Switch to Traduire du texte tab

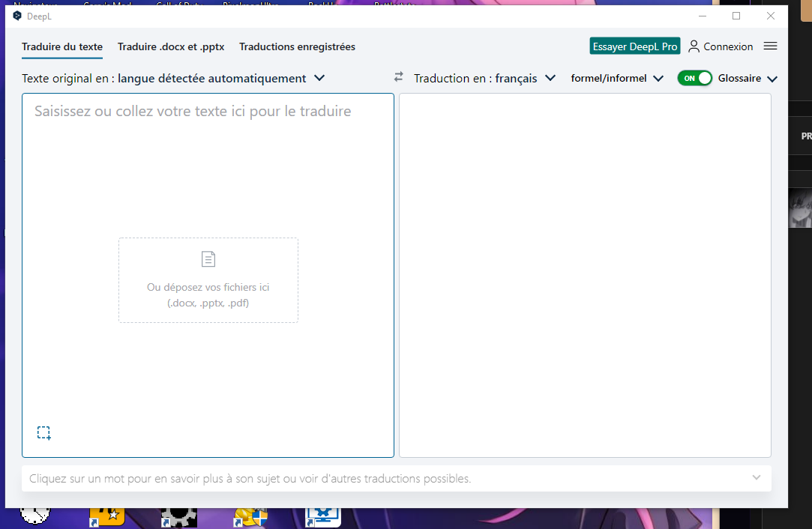[x=62, y=46]
